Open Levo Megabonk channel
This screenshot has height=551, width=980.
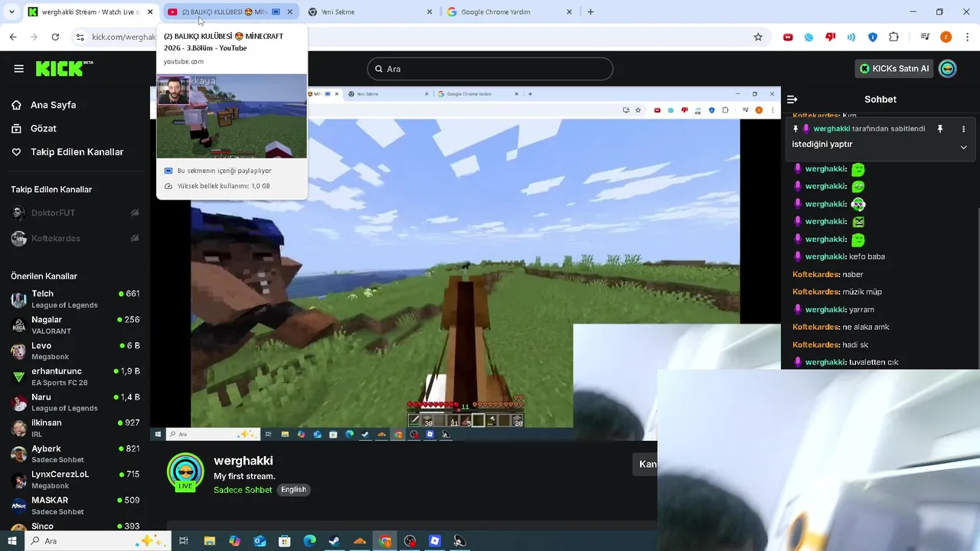(75, 351)
